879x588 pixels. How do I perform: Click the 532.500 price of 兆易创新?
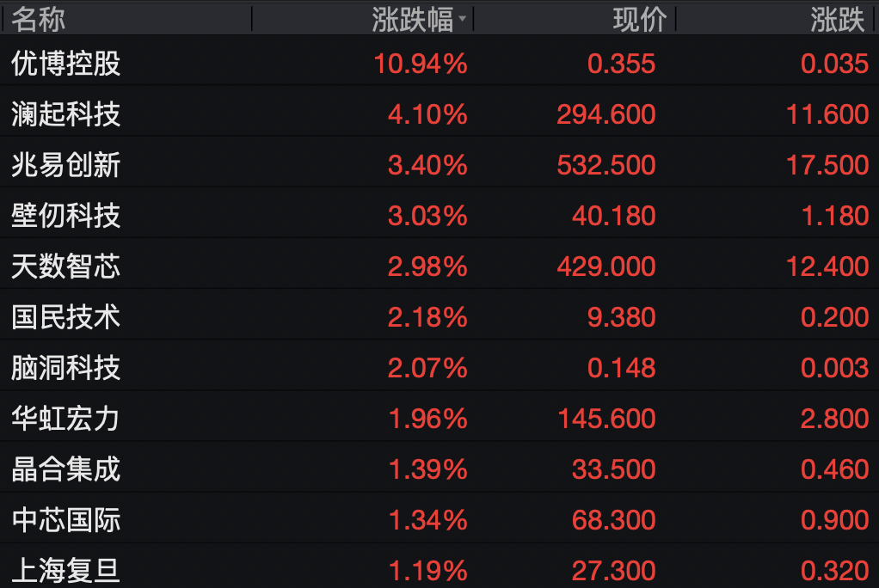coord(606,165)
